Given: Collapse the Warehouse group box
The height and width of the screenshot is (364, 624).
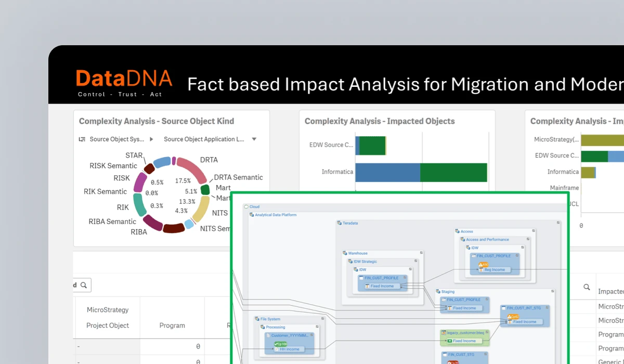Looking at the screenshot, I should (x=421, y=253).
